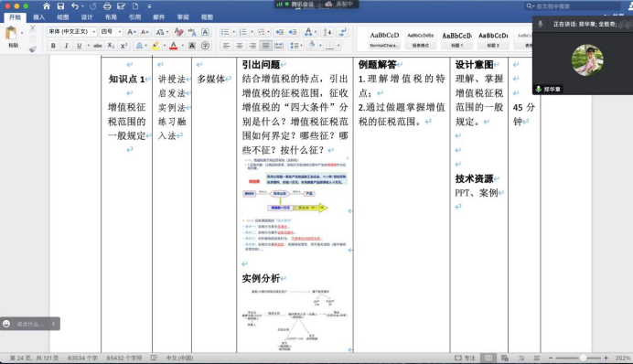The width and height of the screenshot is (633, 364).
Task: Click the Character Border icon
Action: (x=205, y=32)
